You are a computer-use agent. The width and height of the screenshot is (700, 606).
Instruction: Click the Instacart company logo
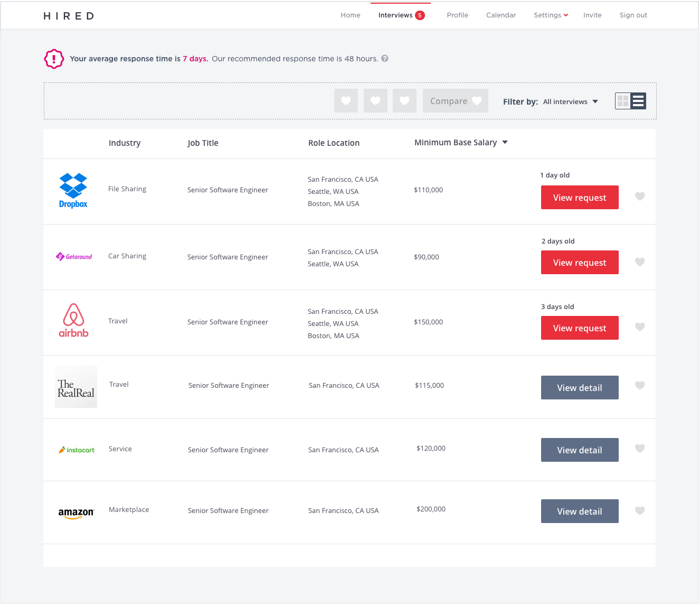coord(77,450)
